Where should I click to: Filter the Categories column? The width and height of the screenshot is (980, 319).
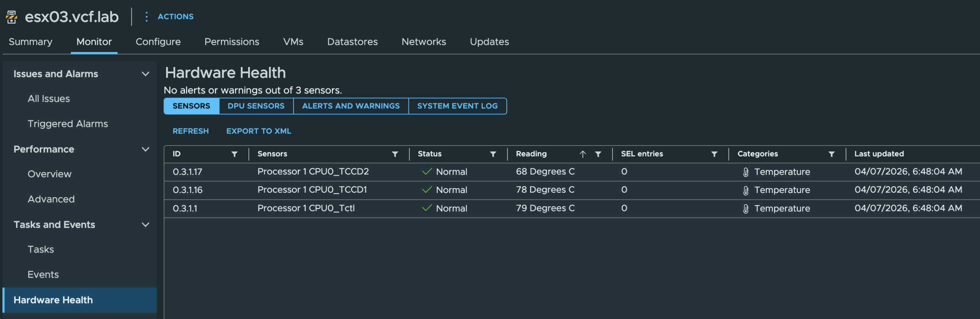pos(831,154)
